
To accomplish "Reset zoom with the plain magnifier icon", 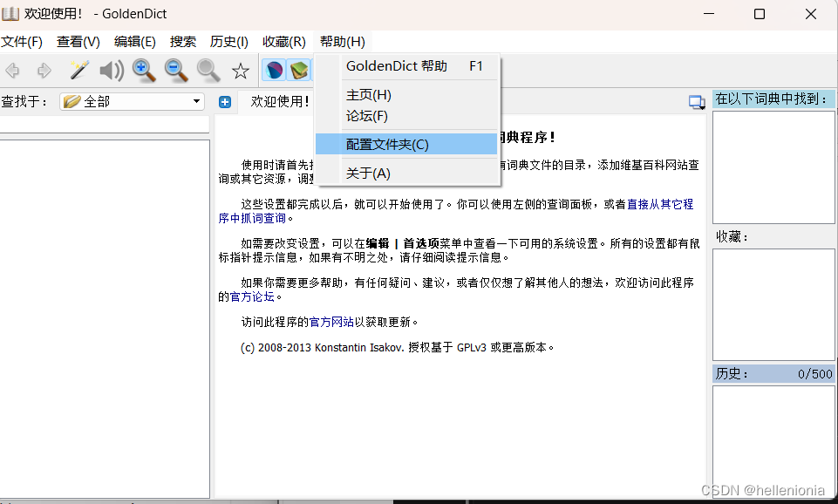I will click(x=208, y=70).
